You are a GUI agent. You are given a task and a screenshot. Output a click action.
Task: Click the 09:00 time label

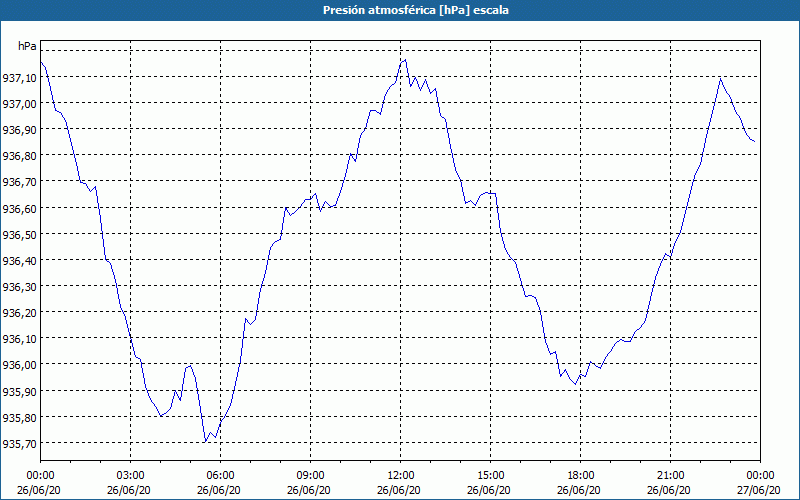click(310, 476)
